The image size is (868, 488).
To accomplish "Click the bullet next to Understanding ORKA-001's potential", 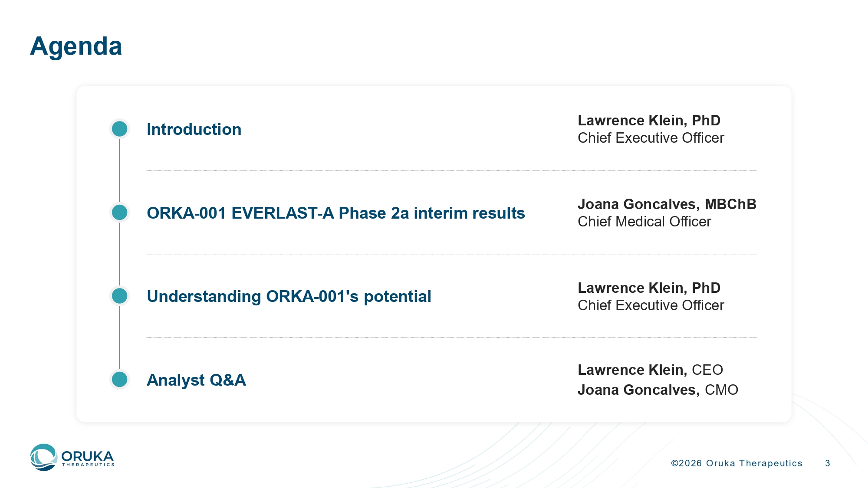I will pyautogui.click(x=119, y=296).
